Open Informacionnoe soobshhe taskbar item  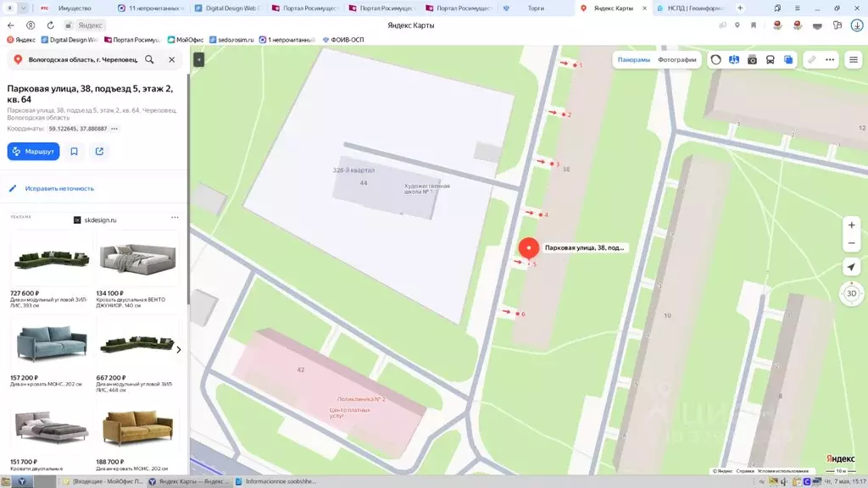[275, 481]
